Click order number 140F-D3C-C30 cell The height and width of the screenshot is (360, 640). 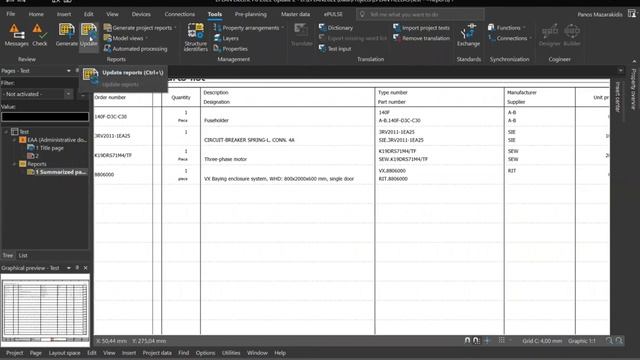(111, 116)
